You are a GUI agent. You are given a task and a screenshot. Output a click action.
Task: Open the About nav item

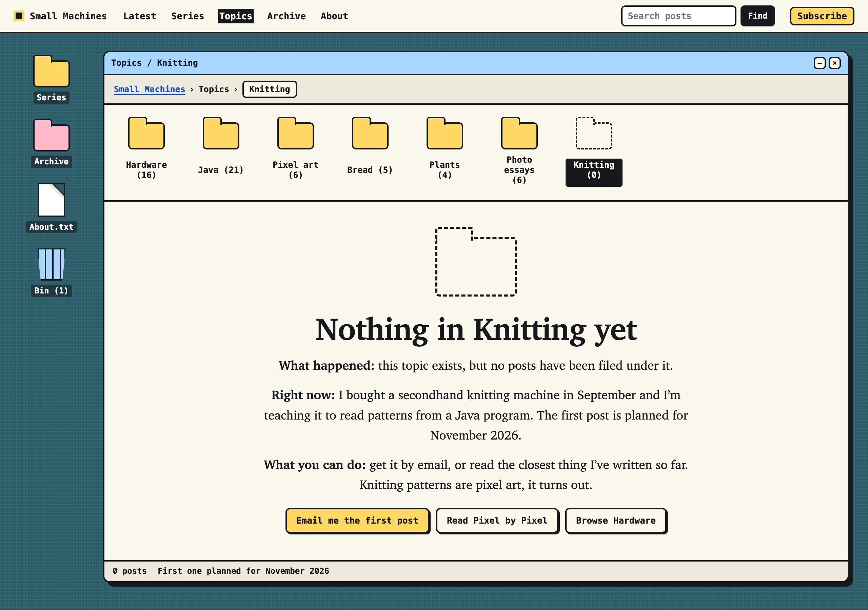tap(334, 16)
